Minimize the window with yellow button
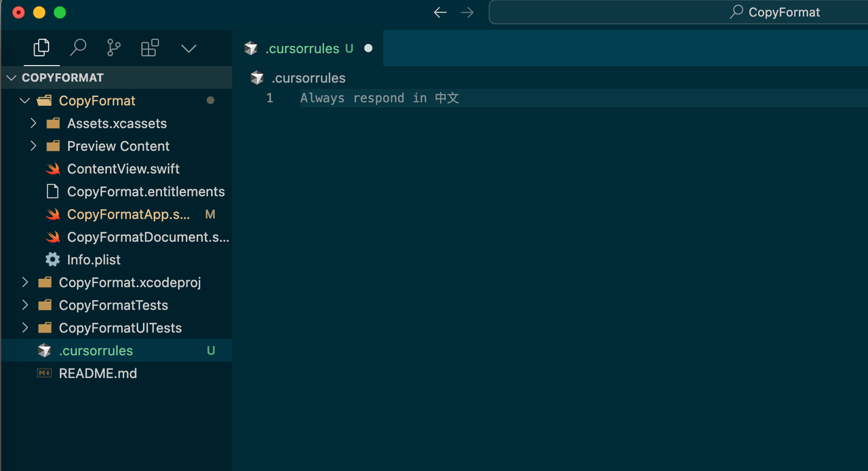 coord(39,12)
